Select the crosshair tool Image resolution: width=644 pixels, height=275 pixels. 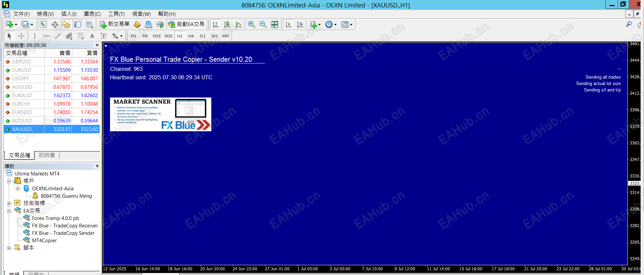pyautogui.click(x=21, y=36)
